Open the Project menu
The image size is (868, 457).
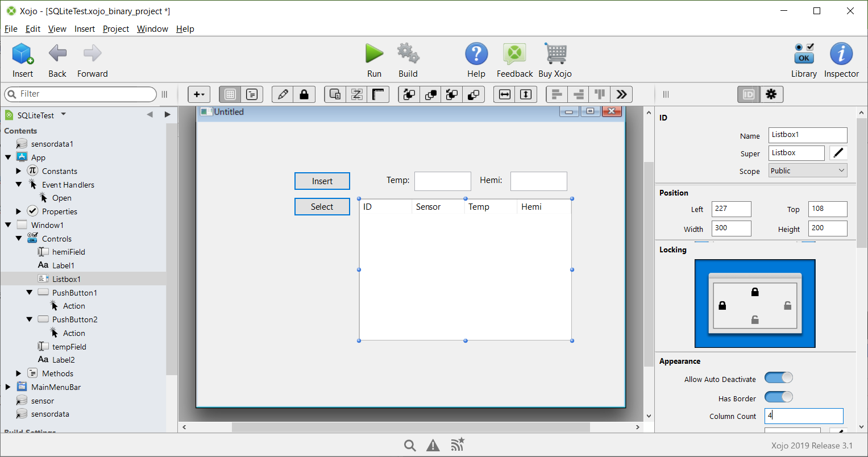(116, 28)
